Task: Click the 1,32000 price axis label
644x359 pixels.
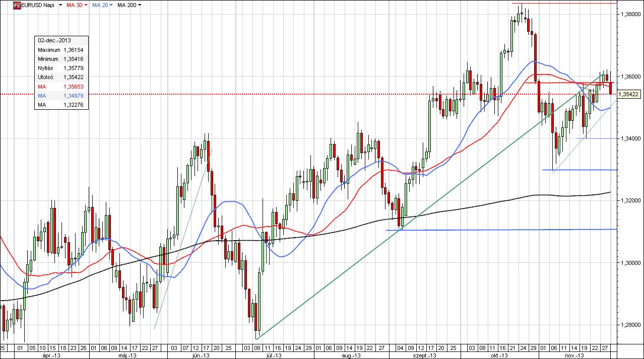Action: [631, 200]
